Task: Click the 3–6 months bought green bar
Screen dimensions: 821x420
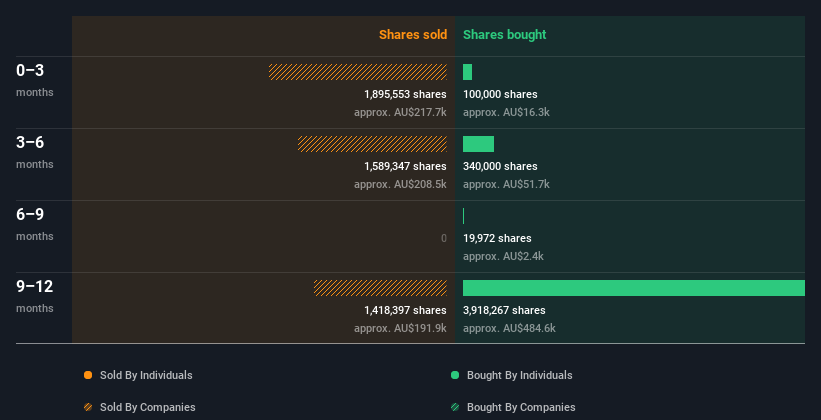Action: coord(479,143)
